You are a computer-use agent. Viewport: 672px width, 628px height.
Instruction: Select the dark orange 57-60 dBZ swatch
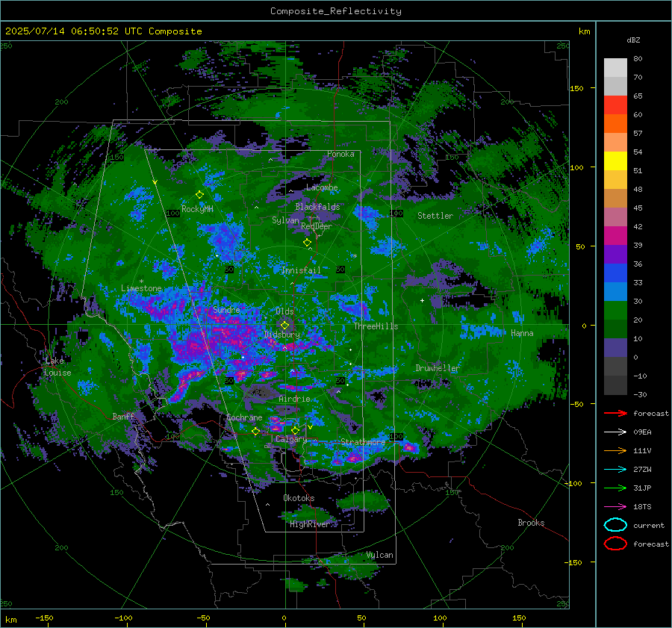click(x=615, y=124)
